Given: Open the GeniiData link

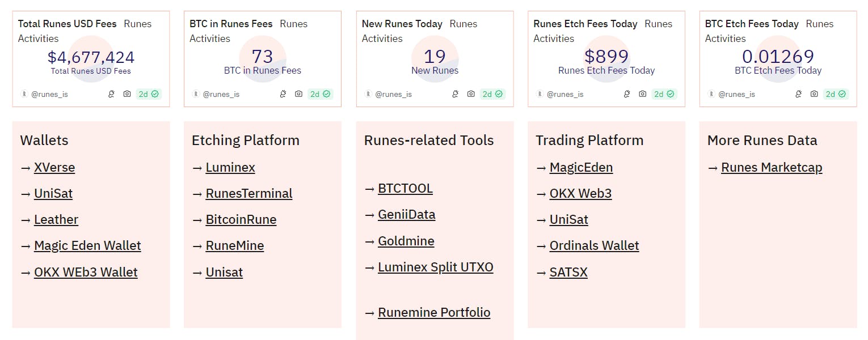Looking at the screenshot, I should point(407,214).
